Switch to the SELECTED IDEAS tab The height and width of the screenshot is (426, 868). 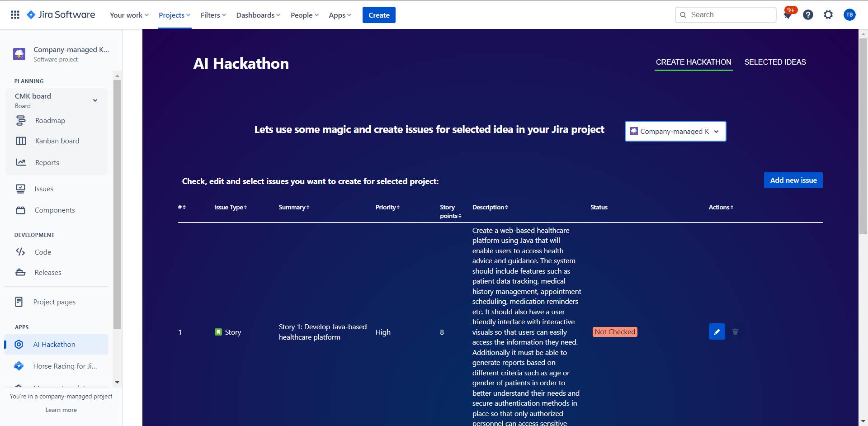775,62
